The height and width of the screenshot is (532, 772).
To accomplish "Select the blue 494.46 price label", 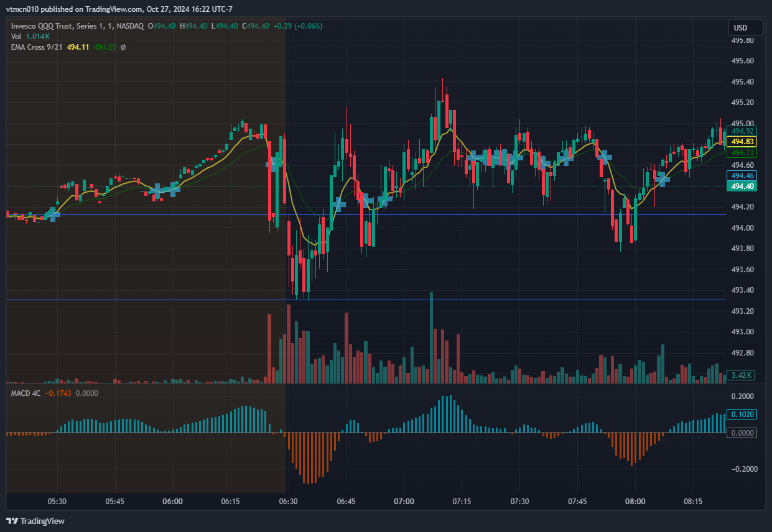I will tap(743, 176).
